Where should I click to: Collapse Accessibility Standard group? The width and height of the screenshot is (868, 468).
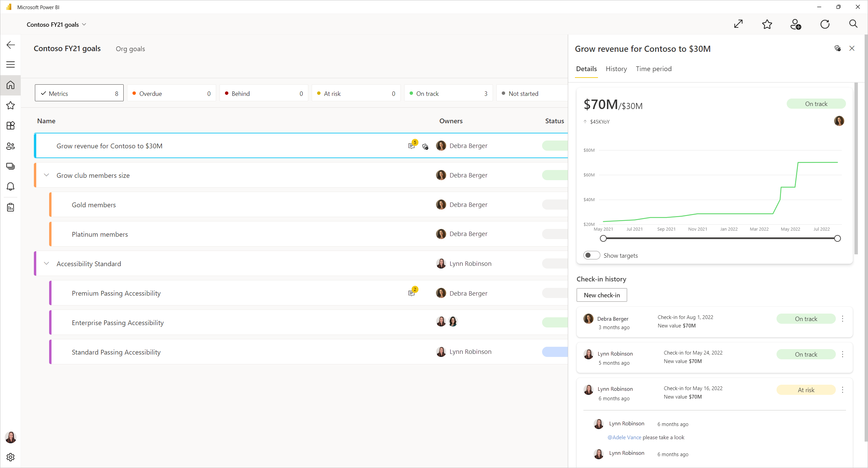click(x=46, y=263)
